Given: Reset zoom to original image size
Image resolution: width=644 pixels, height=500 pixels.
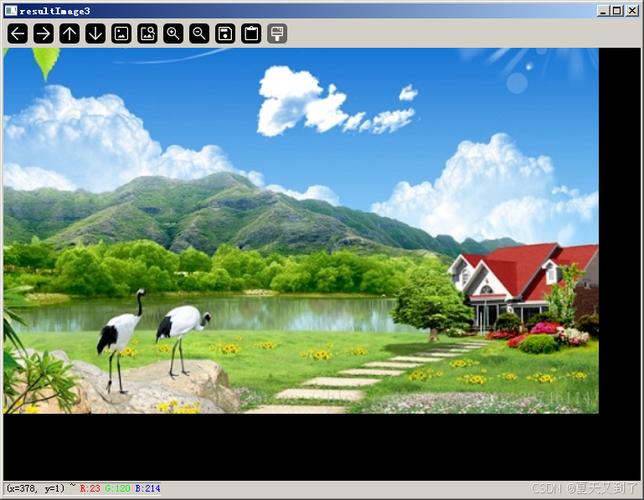Looking at the screenshot, I should (122, 34).
